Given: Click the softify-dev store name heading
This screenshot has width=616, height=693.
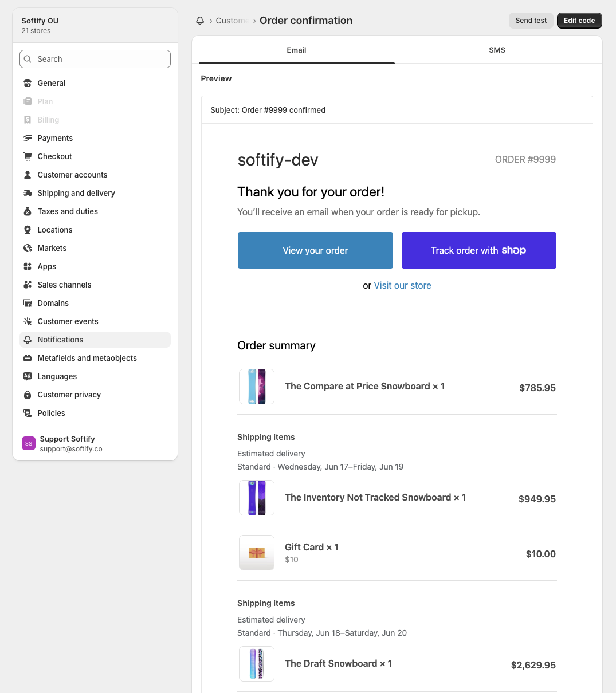Looking at the screenshot, I should click(x=278, y=160).
